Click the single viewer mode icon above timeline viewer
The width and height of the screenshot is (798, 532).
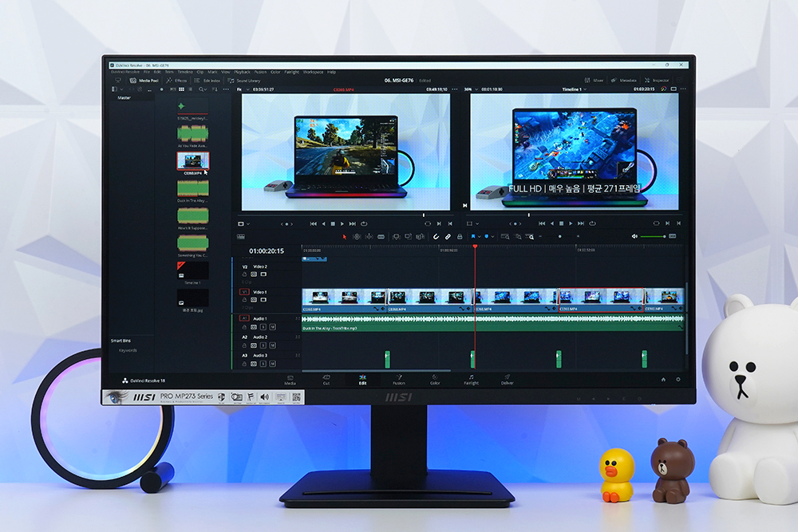coord(674,89)
